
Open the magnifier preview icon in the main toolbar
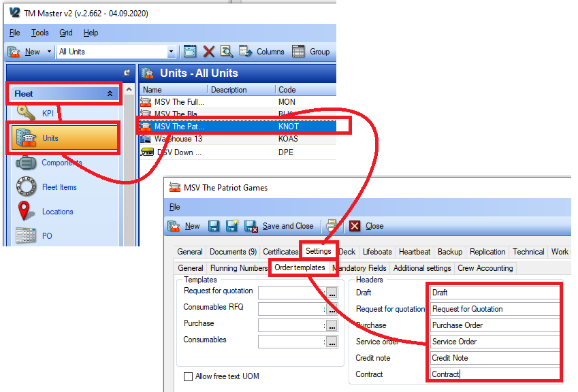click(226, 52)
